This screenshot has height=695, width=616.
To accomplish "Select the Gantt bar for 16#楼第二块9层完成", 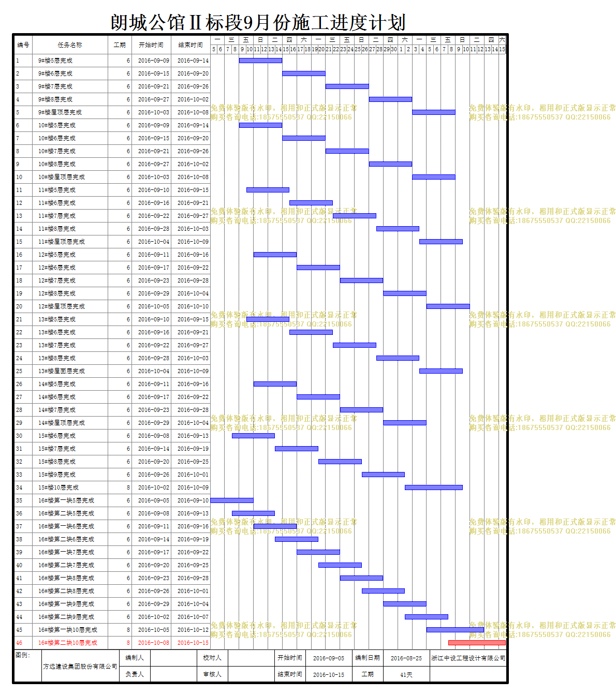I will coord(426,617).
